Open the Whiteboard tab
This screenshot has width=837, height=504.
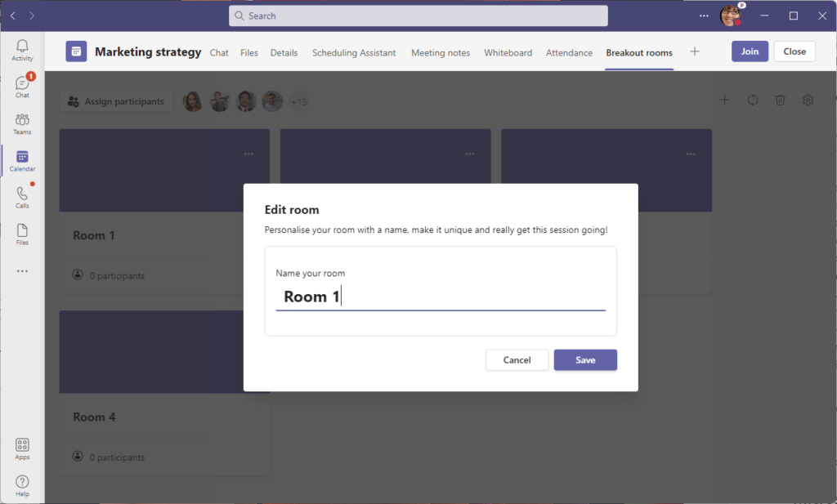click(x=508, y=53)
